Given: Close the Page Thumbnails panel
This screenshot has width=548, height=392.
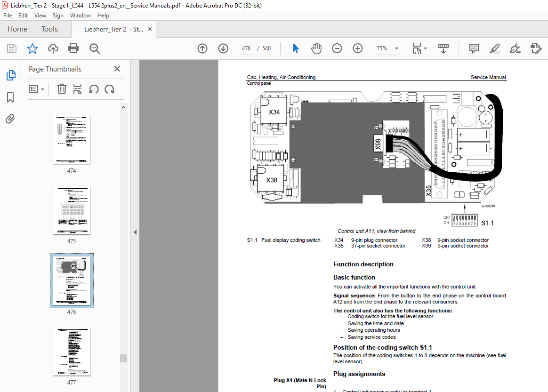Looking at the screenshot, I should [117, 69].
